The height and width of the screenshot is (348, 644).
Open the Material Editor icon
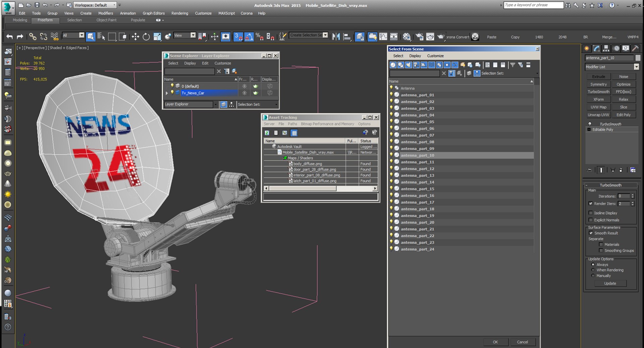pos(407,37)
